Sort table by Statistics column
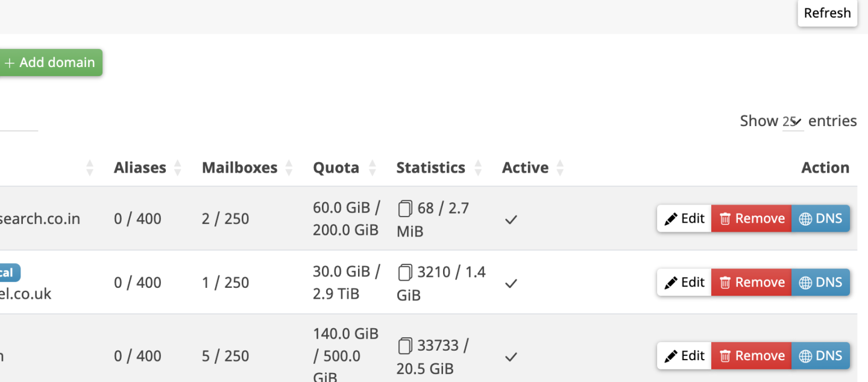 (430, 168)
